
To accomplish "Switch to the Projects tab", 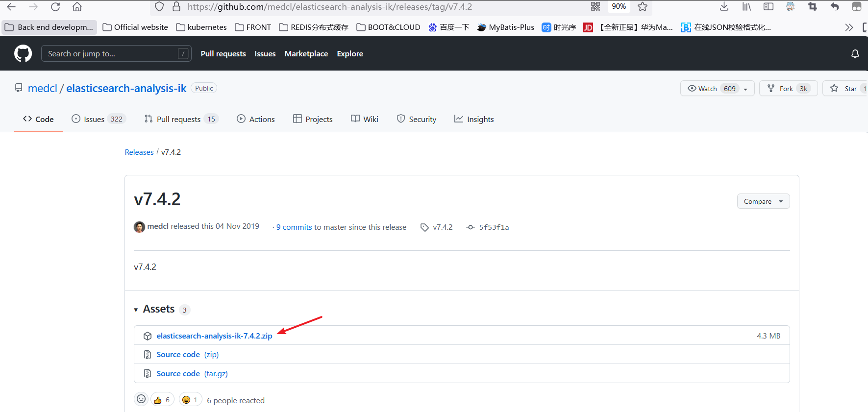I will click(x=313, y=119).
